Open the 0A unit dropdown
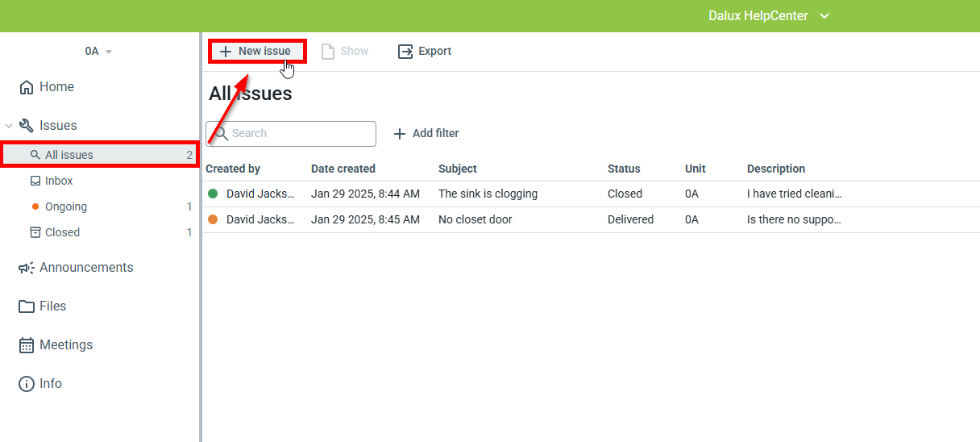The image size is (980, 442). coord(98,52)
